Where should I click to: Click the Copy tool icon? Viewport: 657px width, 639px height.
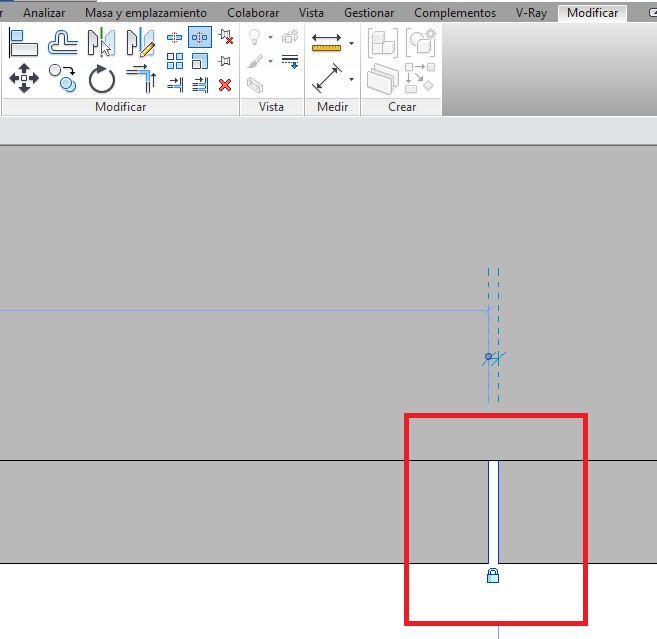(63, 79)
